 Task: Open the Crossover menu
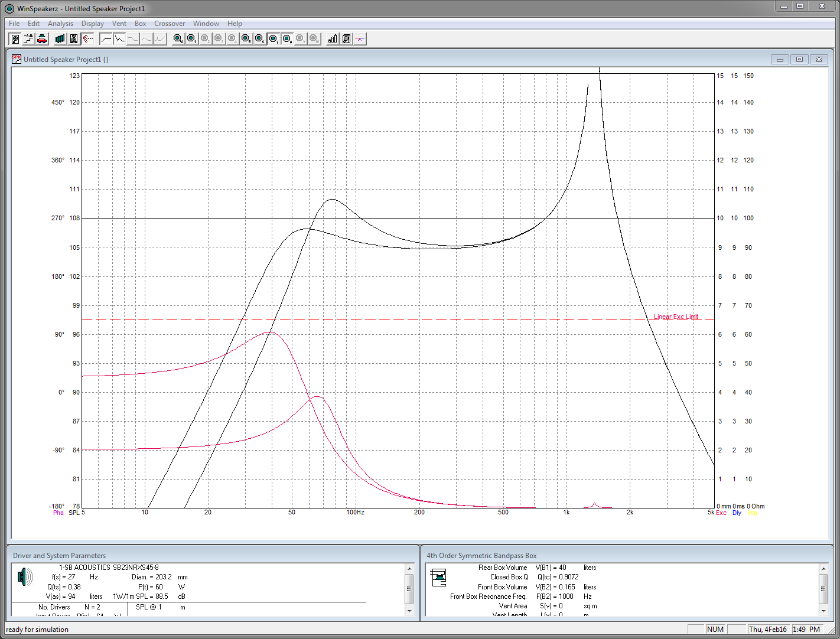pos(170,24)
